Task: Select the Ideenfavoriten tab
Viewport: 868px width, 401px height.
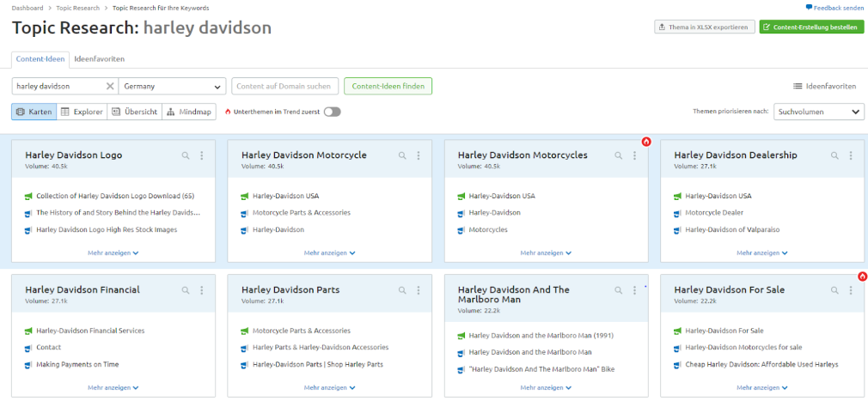Action: [x=99, y=58]
